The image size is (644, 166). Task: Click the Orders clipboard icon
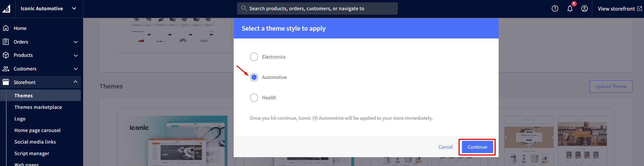click(x=6, y=42)
